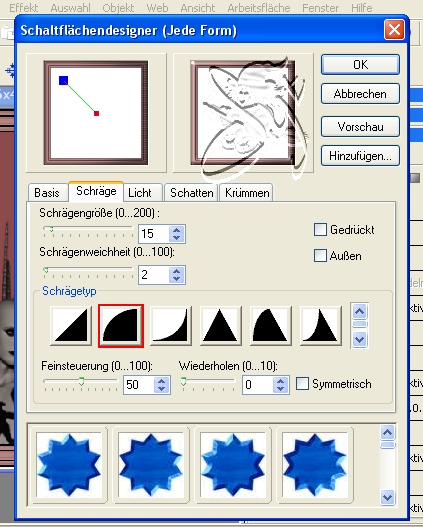Select the rounded peak bevel type
The width and height of the screenshot is (423, 527).
[270, 326]
